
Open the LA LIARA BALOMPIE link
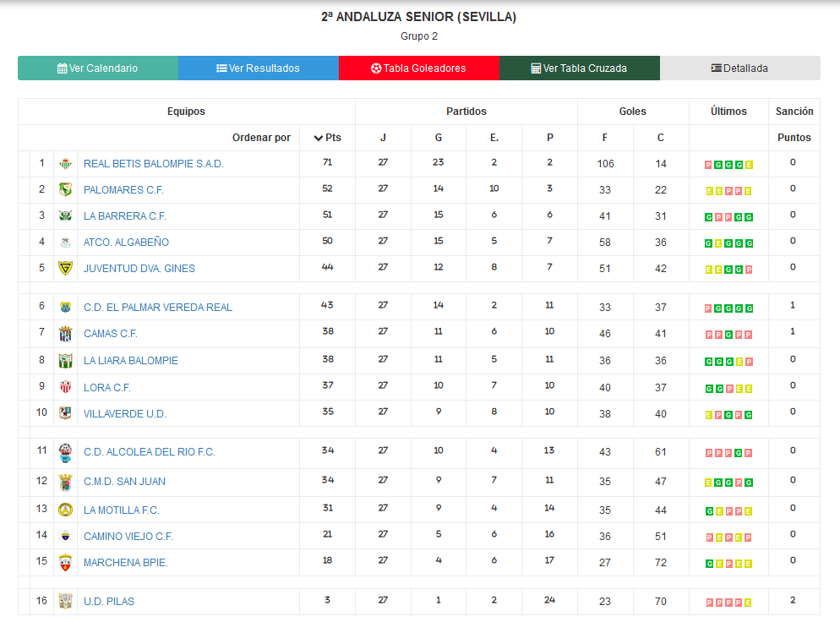point(131,361)
